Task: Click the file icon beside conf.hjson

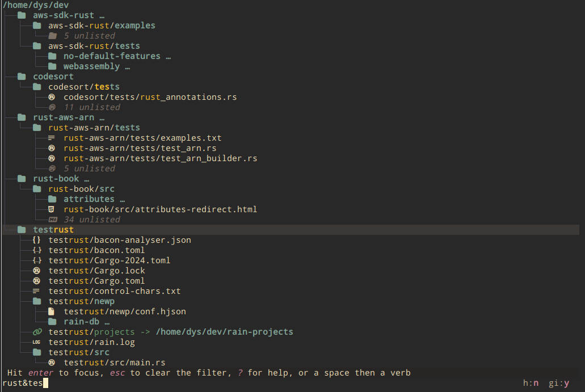Action: click(52, 311)
